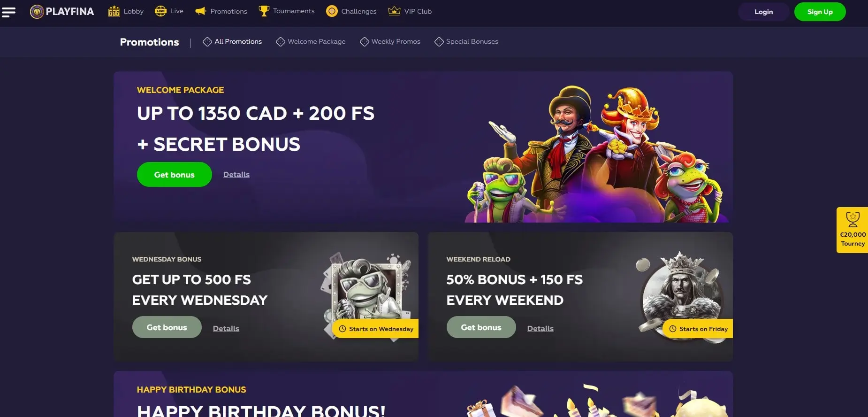Click the Login button
Image resolution: width=868 pixels, height=417 pixels.
click(x=763, y=12)
